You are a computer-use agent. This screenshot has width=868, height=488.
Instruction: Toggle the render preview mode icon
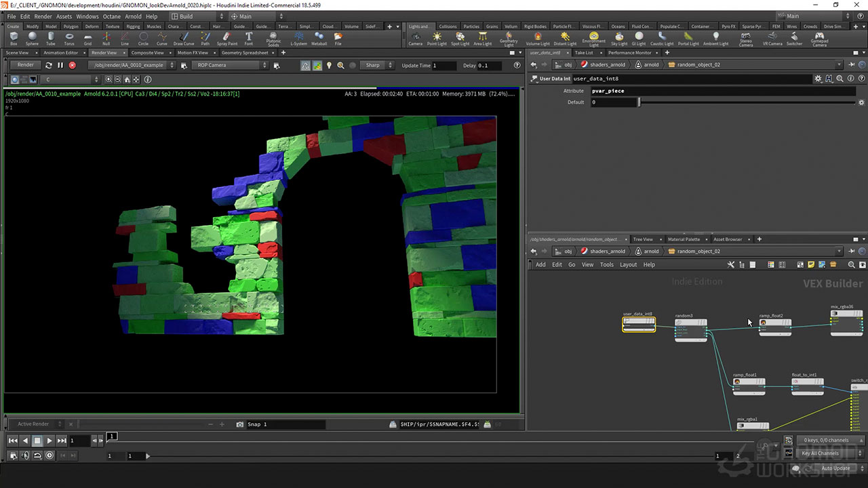pos(305,65)
